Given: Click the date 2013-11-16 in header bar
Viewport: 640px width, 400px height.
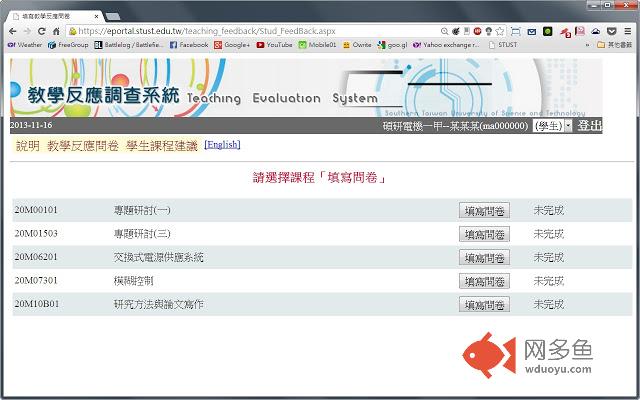Looking at the screenshot, I should [x=31, y=125].
